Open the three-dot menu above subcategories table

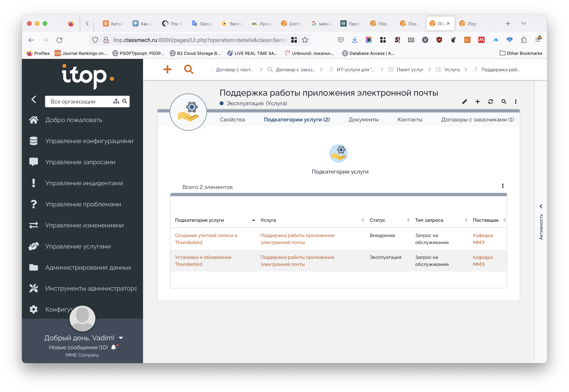(503, 186)
